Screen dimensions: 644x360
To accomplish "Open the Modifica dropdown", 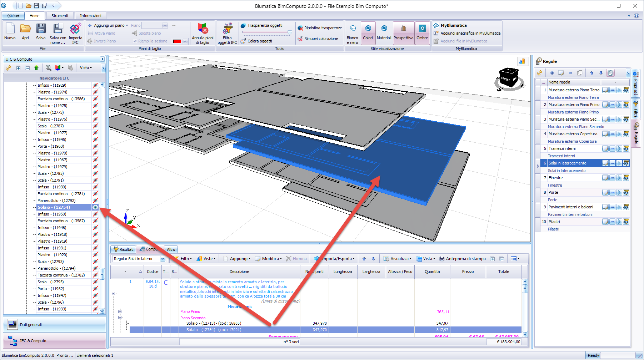I will 269,259.
